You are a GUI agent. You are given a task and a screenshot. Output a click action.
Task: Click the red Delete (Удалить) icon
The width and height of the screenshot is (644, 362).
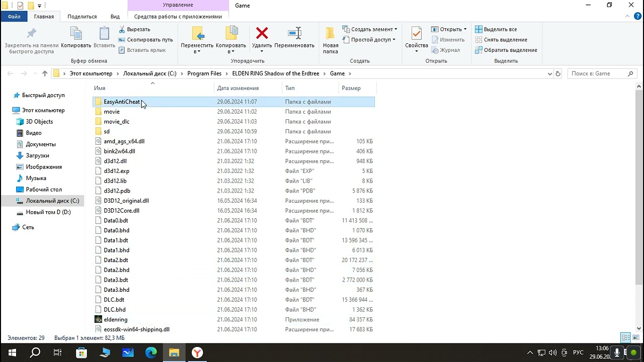(262, 34)
